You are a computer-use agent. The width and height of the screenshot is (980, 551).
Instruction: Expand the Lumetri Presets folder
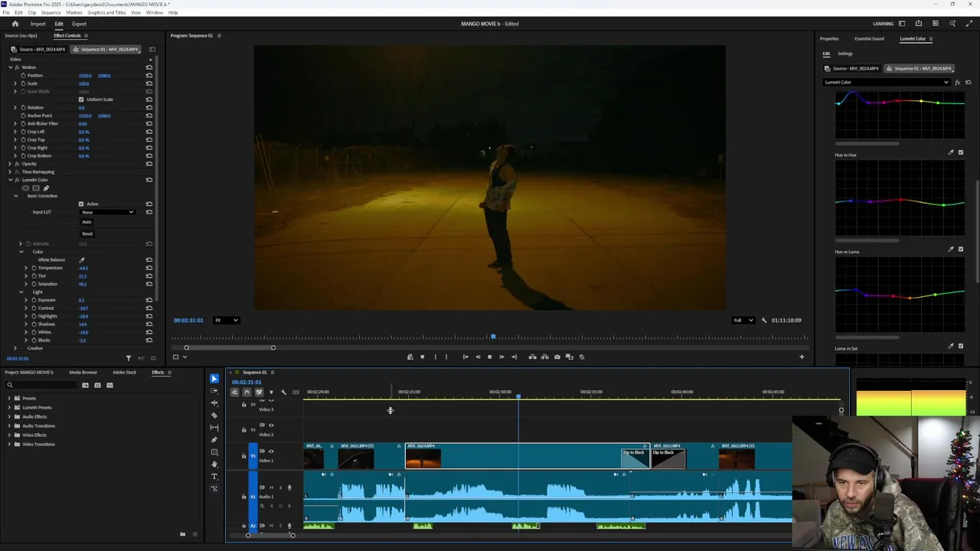point(9,407)
